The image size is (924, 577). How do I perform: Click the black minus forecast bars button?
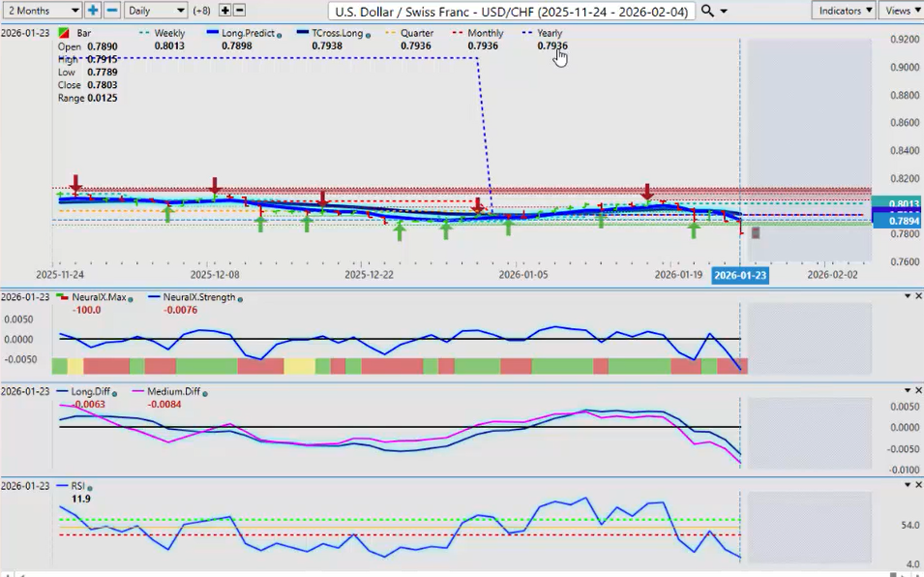point(239,10)
